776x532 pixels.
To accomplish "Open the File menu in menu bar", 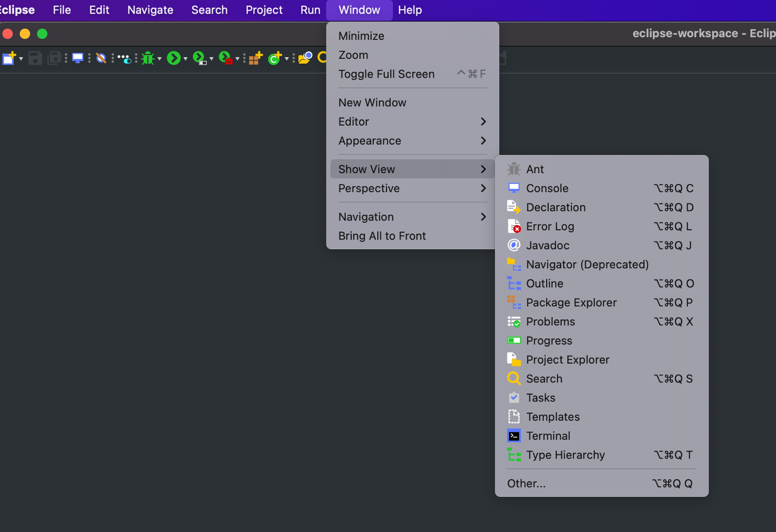I will (62, 10).
